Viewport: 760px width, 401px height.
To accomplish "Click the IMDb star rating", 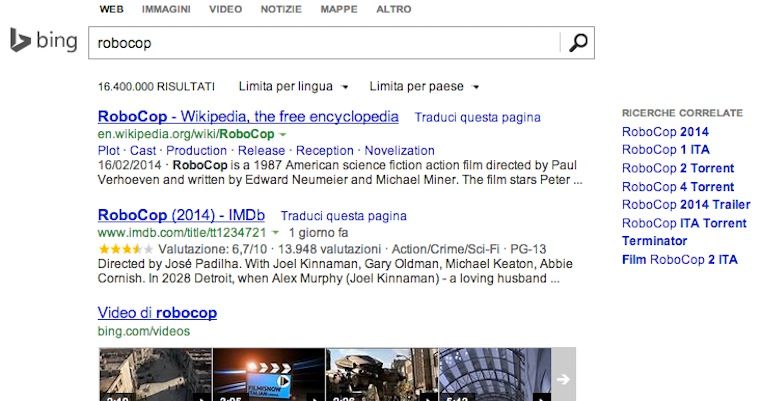I will (125, 249).
